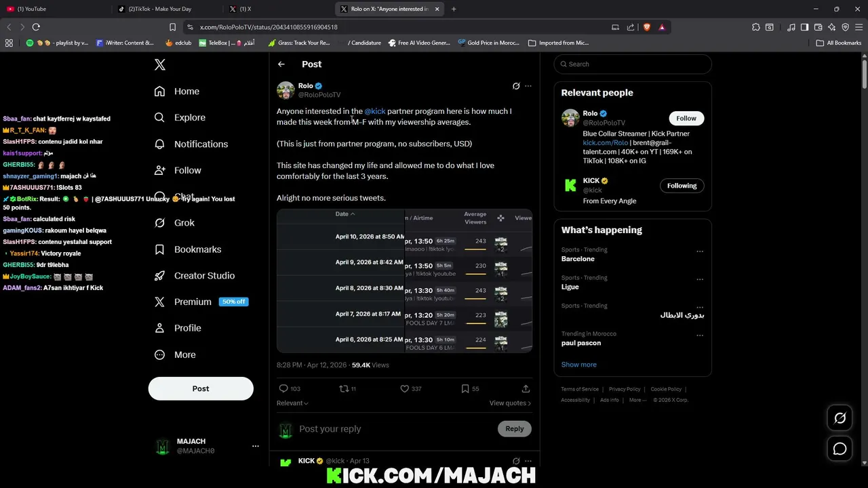This screenshot has width=868, height=488.
Task: Click the Following button next to KICK
Action: pyautogui.click(x=682, y=186)
